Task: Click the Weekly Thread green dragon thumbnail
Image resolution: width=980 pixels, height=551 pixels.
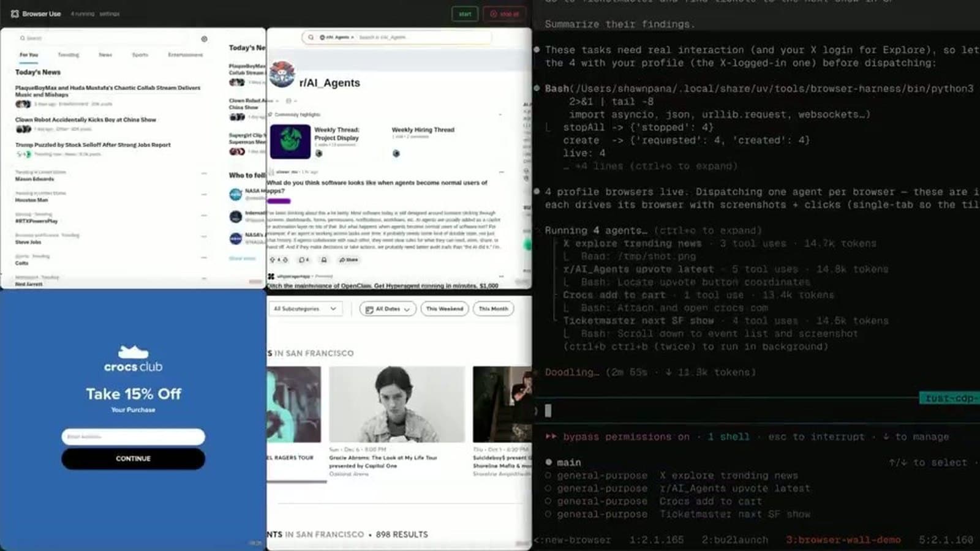Action: click(290, 141)
